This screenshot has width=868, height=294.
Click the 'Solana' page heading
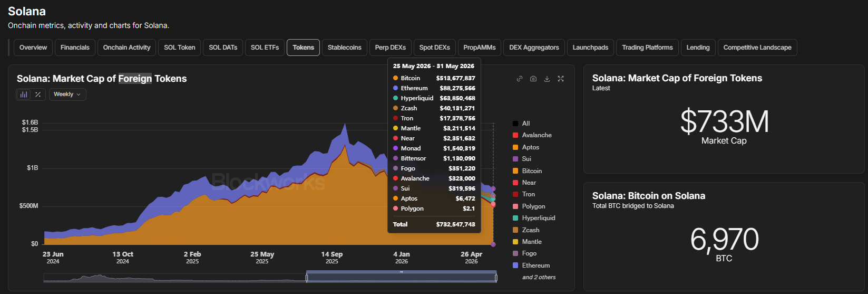[x=27, y=11]
